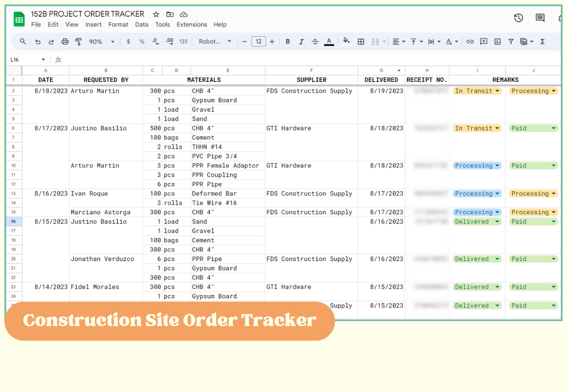The width and height of the screenshot is (567, 392).
Task: Toggle italic formatting
Action: pyautogui.click(x=301, y=42)
